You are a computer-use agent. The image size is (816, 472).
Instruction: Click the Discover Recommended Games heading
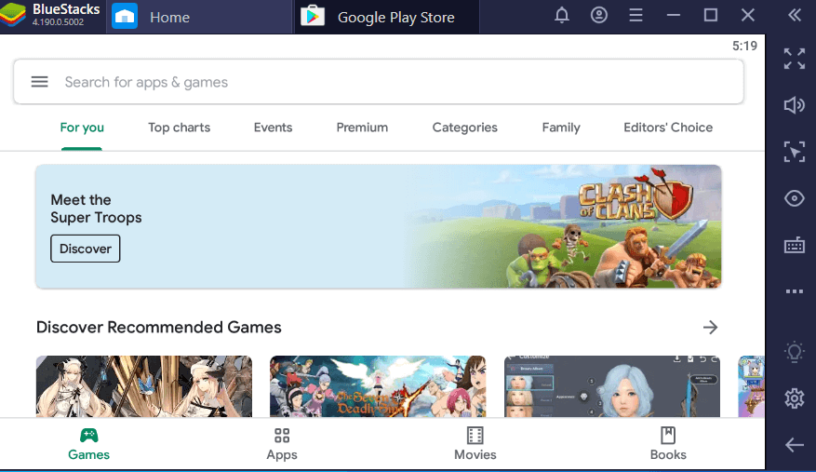(x=159, y=327)
